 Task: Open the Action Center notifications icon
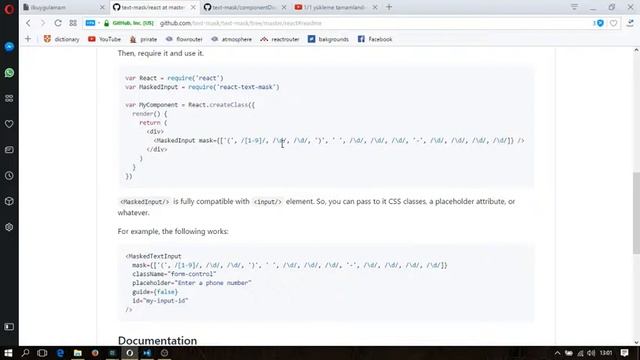(x=624, y=353)
